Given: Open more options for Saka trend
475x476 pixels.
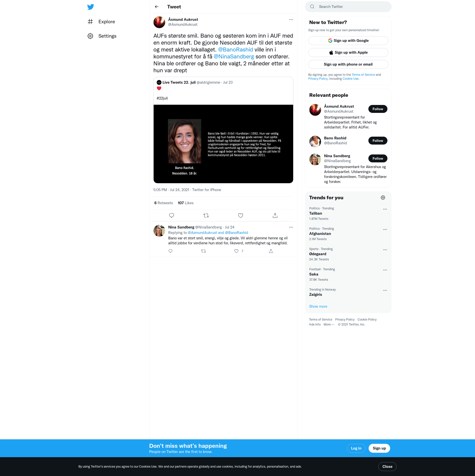Looking at the screenshot, I should point(385,270).
